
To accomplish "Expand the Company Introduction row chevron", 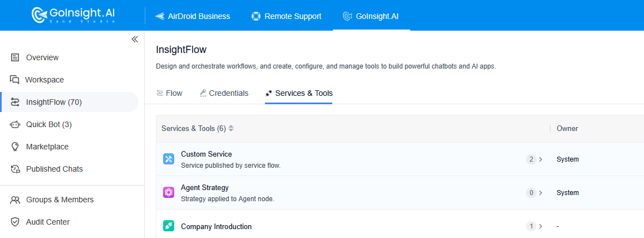I will click(540, 226).
